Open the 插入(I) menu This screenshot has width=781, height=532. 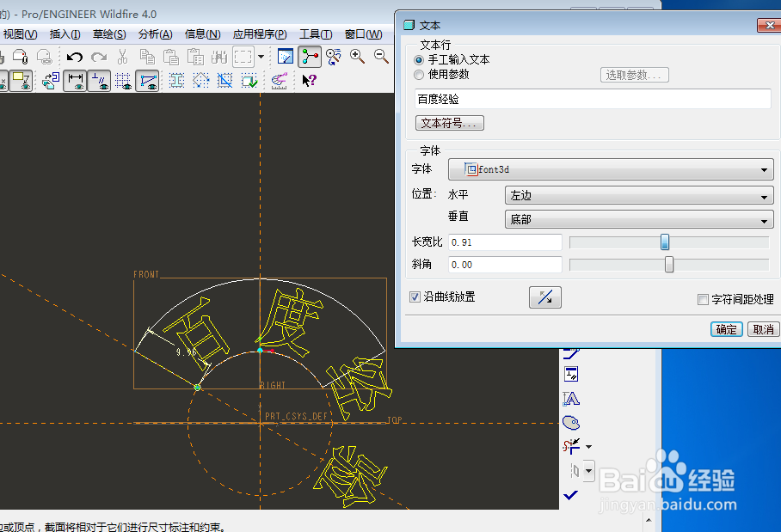tap(65, 34)
